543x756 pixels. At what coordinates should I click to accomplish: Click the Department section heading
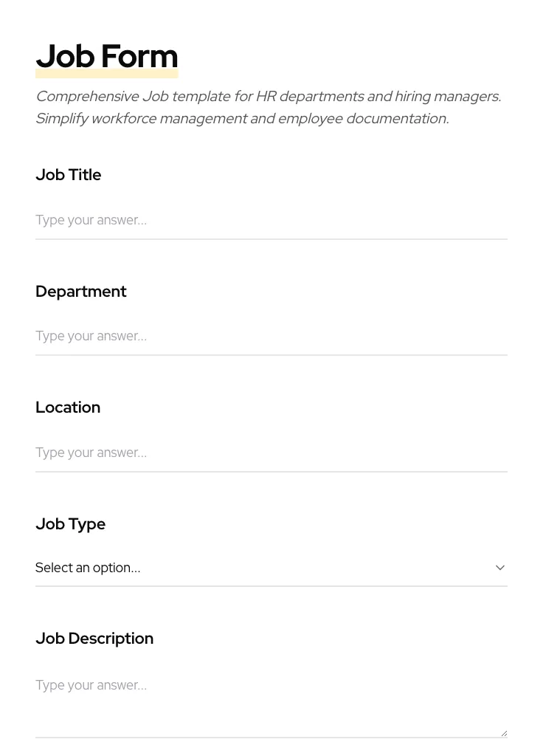81,292
